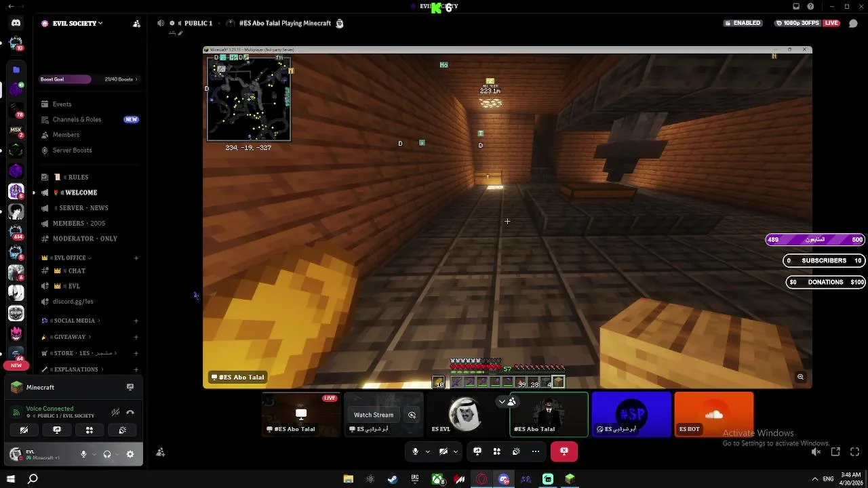The image size is (868, 488).
Task: Toggle participants visibility above tiles
Action: 507,401
